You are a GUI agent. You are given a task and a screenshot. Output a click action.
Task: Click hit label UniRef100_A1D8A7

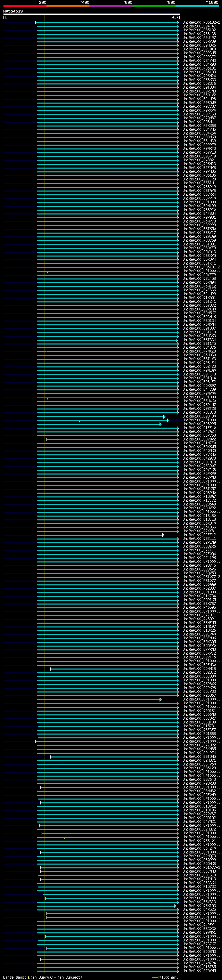point(199,496)
